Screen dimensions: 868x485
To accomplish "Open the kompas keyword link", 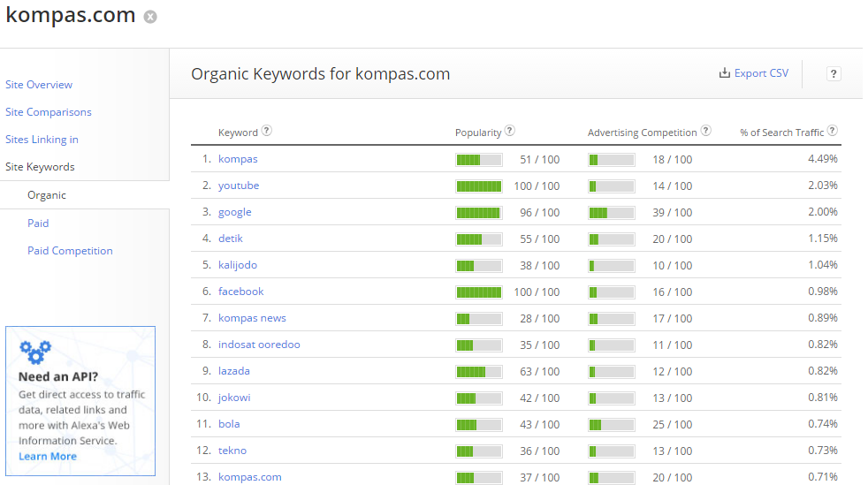I will [x=238, y=159].
